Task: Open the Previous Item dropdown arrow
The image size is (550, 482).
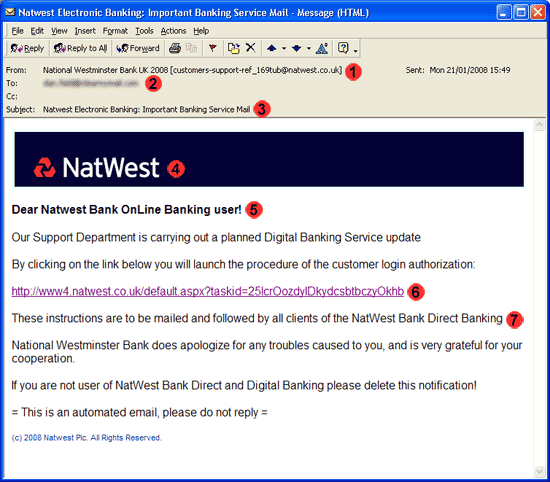Action: coord(284,48)
